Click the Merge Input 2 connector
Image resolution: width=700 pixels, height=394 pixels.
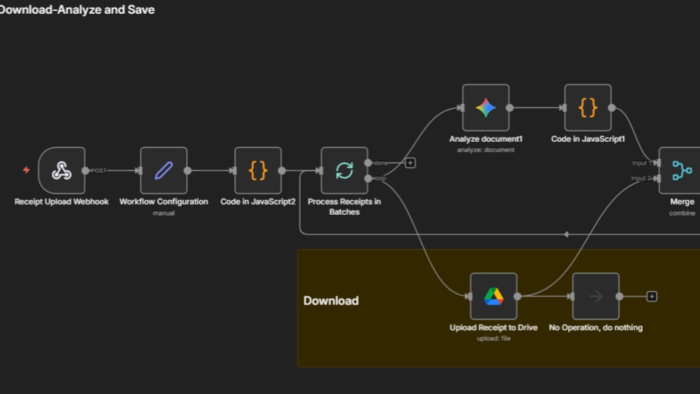(657, 178)
